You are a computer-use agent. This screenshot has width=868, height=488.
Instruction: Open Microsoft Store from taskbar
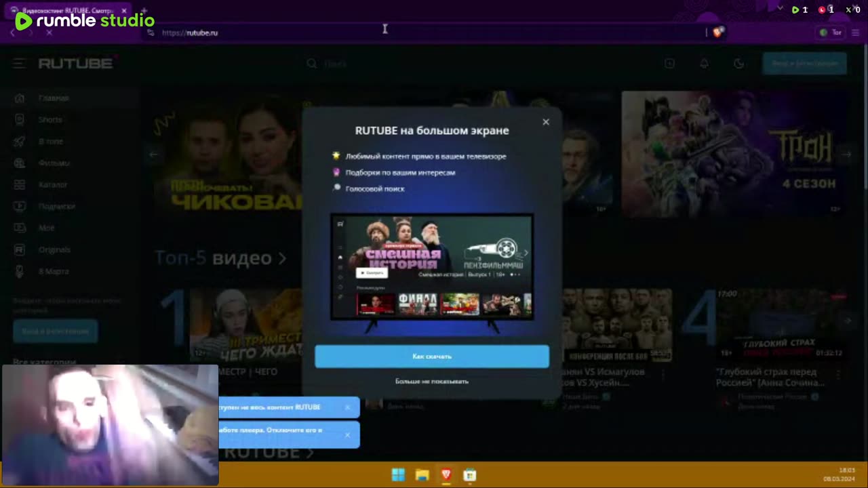pos(469,475)
